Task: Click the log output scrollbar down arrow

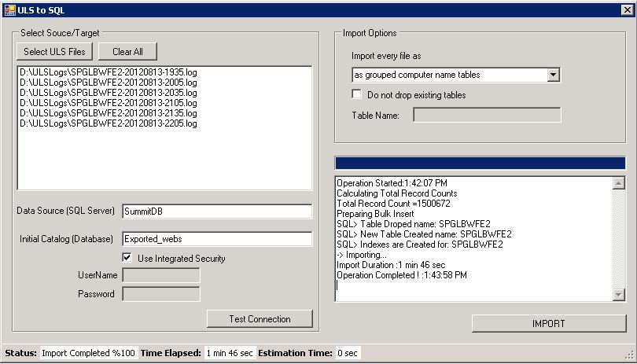Action: point(618,293)
